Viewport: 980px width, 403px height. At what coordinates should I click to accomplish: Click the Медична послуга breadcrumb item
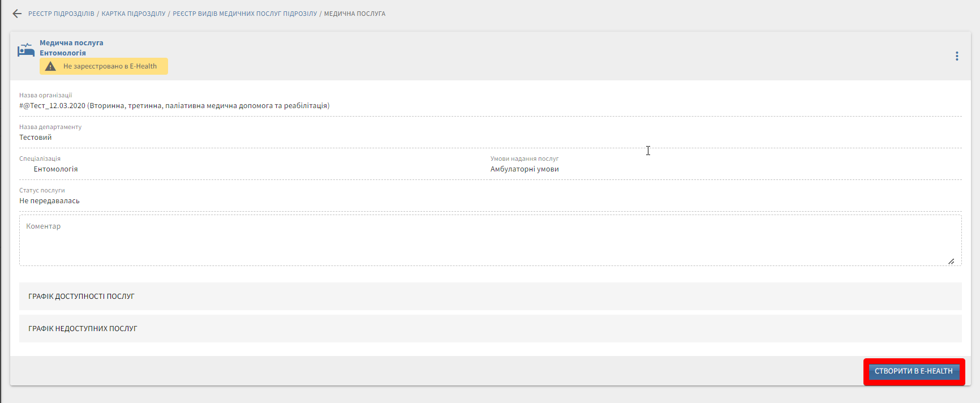click(x=355, y=14)
